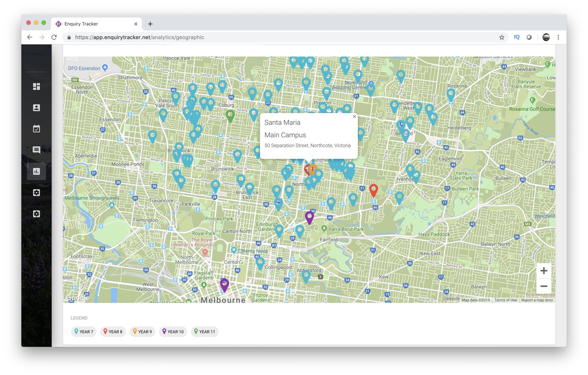This screenshot has width=588, height=375.
Task: Click Report a map error link
Action: [x=537, y=300]
